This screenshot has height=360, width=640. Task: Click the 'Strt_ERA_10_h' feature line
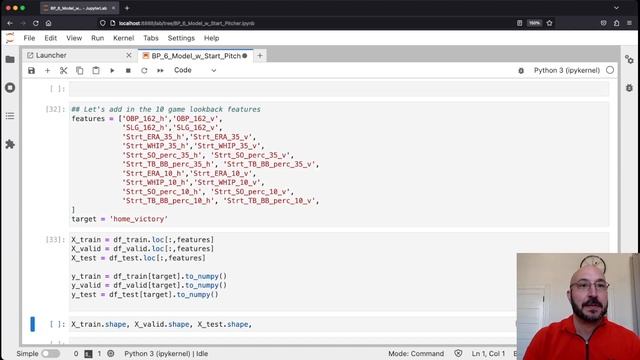(x=189, y=173)
